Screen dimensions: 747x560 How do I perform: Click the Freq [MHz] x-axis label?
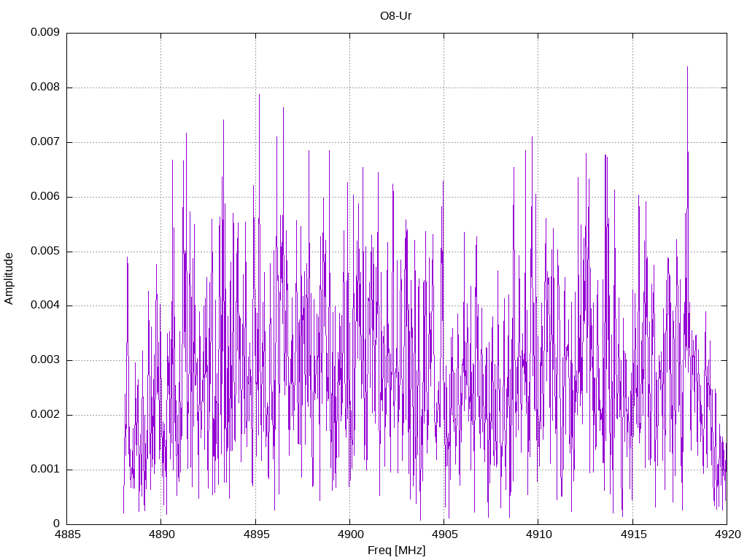click(396, 551)
